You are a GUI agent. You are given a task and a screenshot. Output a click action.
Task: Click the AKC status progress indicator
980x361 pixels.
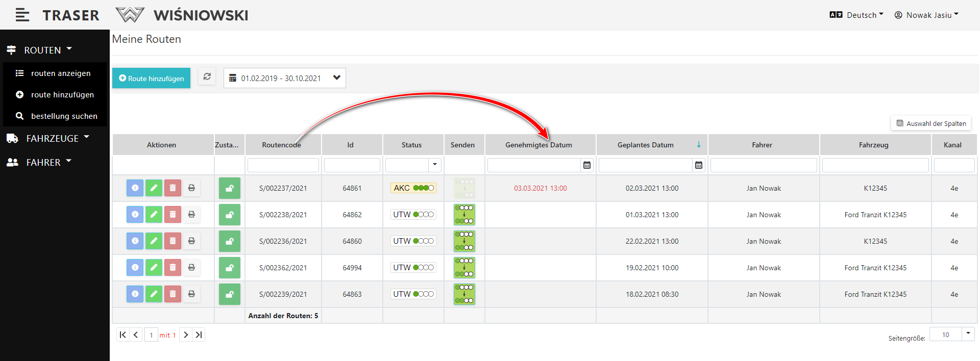[x=413, y=188]
